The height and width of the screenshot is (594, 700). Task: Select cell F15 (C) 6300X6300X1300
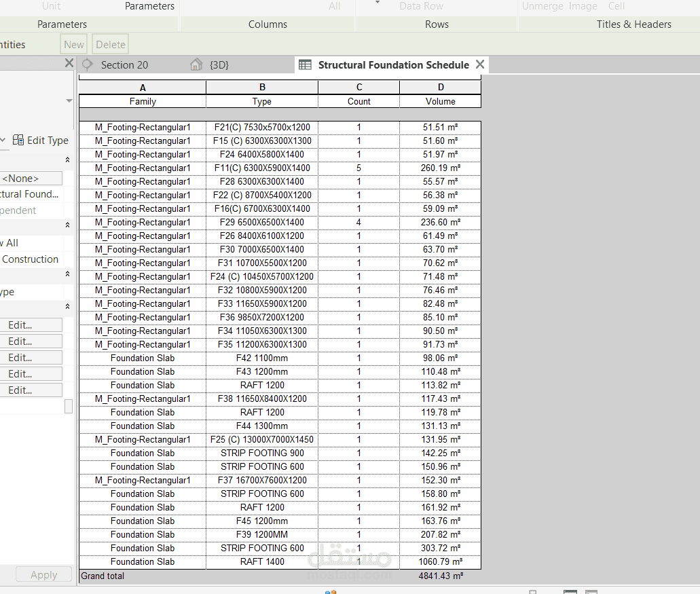[x=262, y=141]
